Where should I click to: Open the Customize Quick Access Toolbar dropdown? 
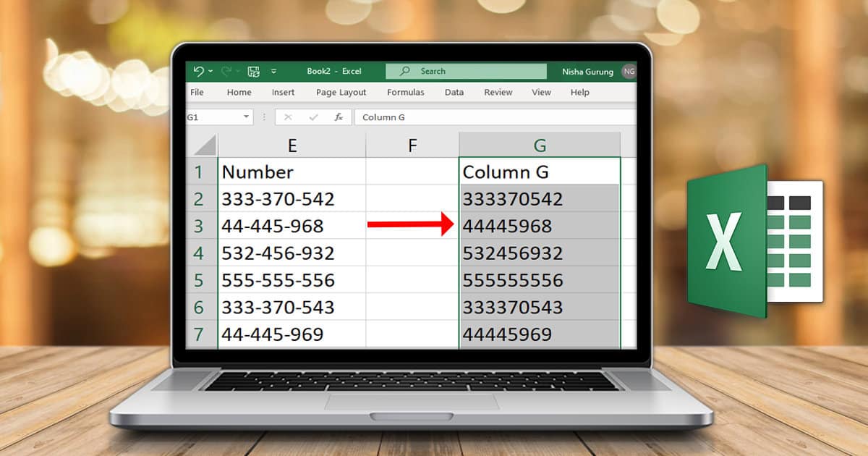[273, 70]
